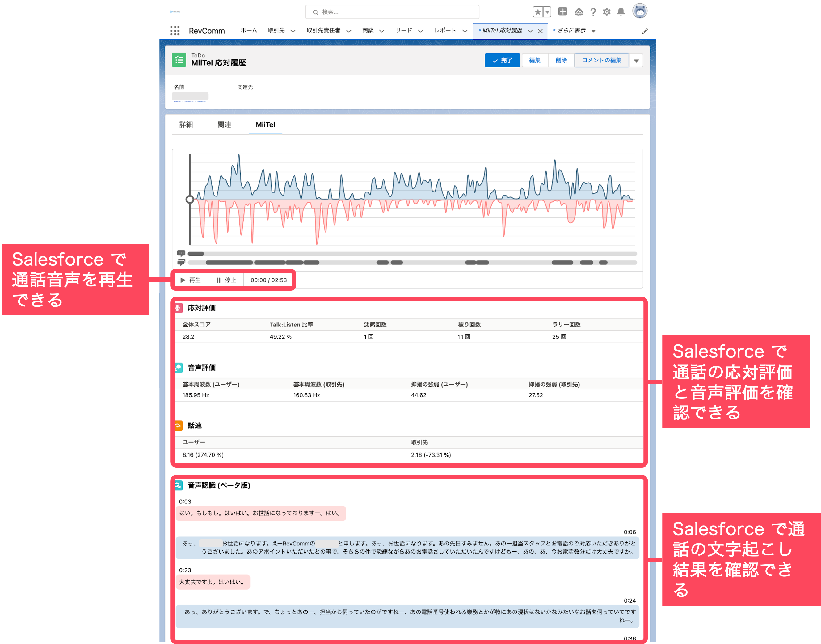Click the 応対評価 microphone icon
The height and width of the screenshot is (644, 821).
click(178, 308)
